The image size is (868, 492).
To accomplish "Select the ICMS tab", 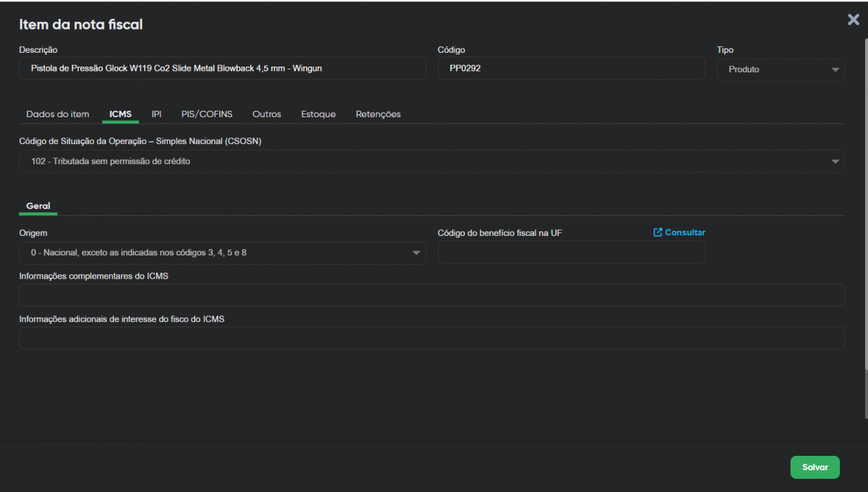I will click(120, 114).
